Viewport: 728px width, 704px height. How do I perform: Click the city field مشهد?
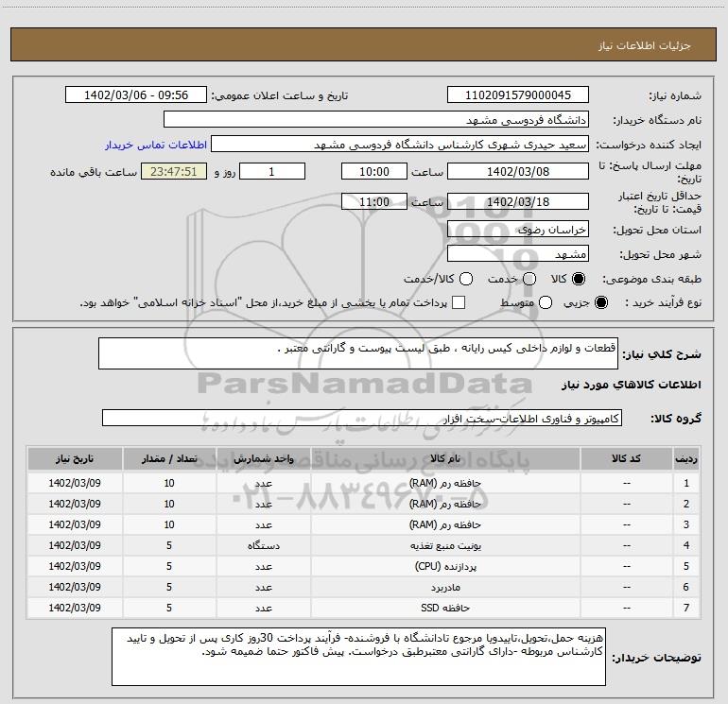pyautogui.click(x=518, y=254)
